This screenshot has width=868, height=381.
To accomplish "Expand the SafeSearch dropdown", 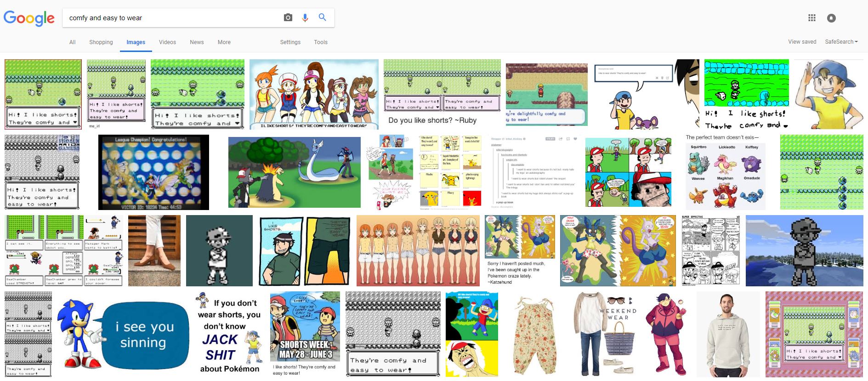I will [841, 41].
